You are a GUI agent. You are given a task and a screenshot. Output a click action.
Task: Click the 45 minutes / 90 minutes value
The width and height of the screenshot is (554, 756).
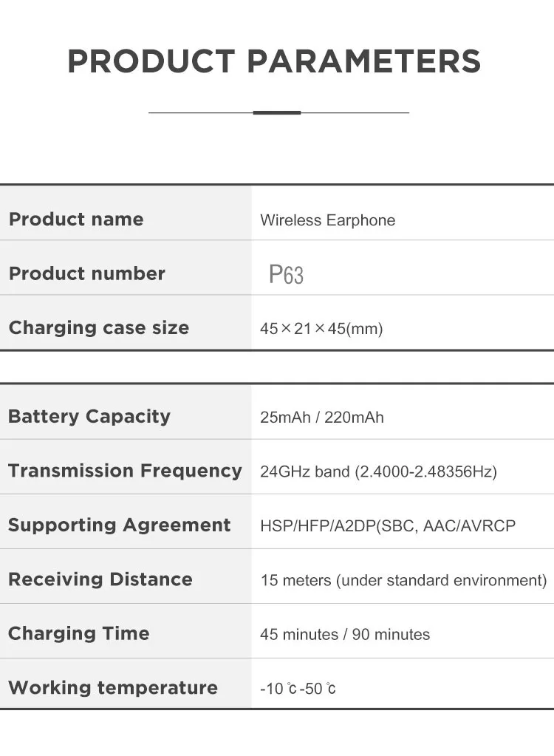(345, 635)
